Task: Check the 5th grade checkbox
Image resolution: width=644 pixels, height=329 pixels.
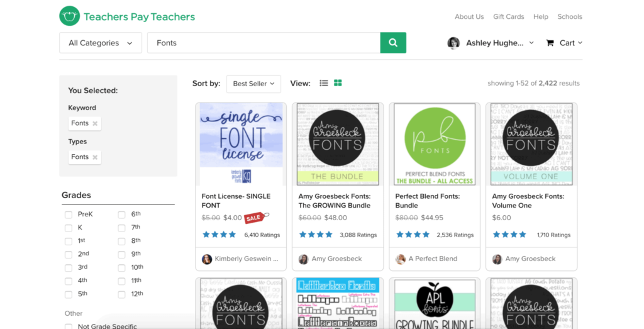Action: [68, 294]
